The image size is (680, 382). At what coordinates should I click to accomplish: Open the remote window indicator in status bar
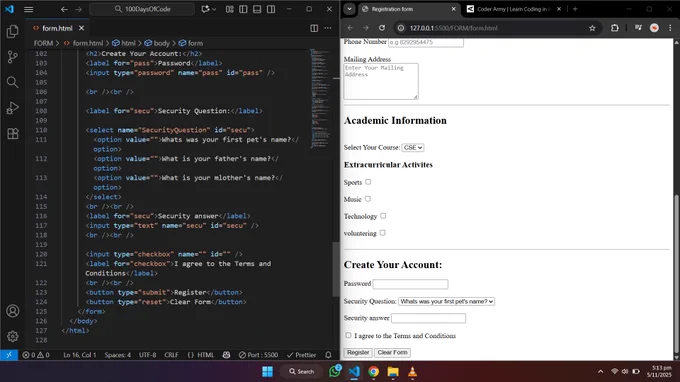[9, 355]
